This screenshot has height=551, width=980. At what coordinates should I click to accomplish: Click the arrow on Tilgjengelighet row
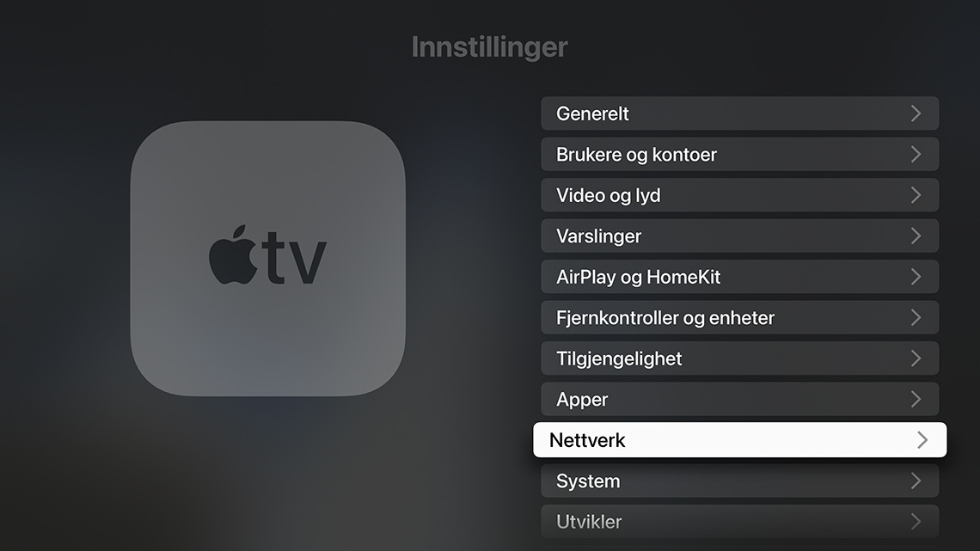[x=916, y=358]
